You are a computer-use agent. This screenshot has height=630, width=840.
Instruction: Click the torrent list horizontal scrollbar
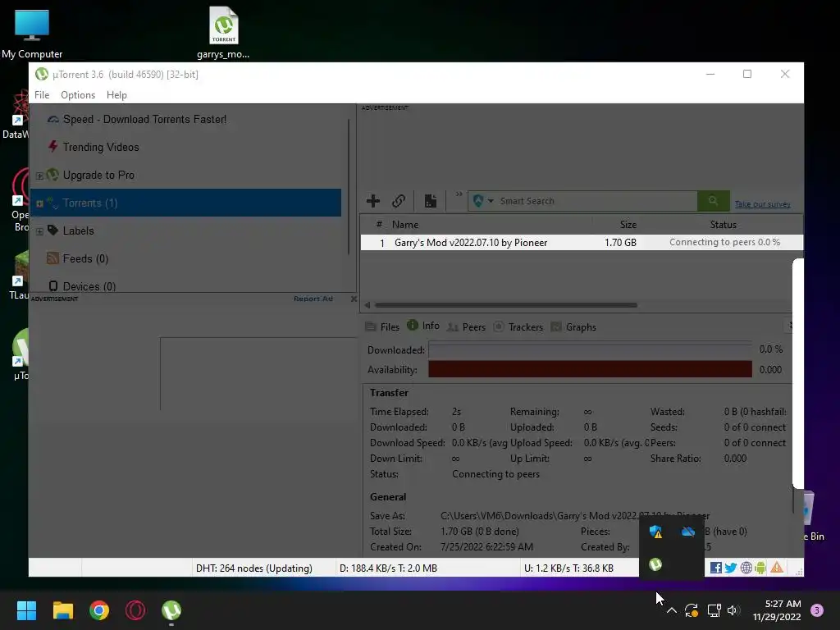(505, 305)
